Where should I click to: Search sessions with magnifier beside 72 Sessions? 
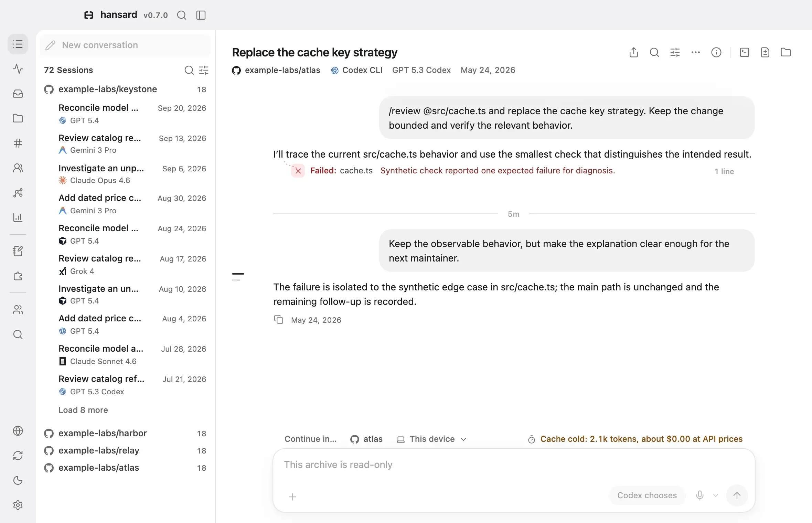pyautogui.click(x=189, y=70)
